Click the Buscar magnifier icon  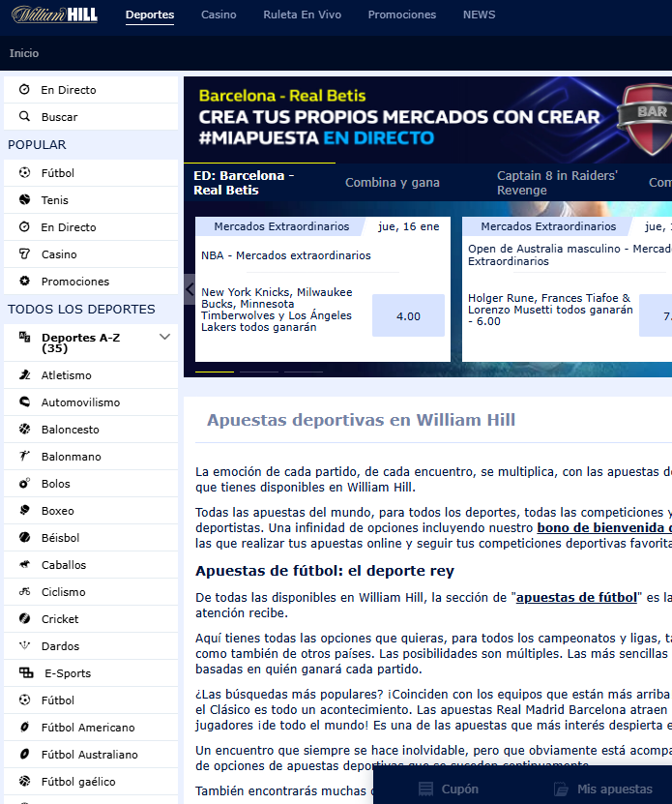pos(24,117)
